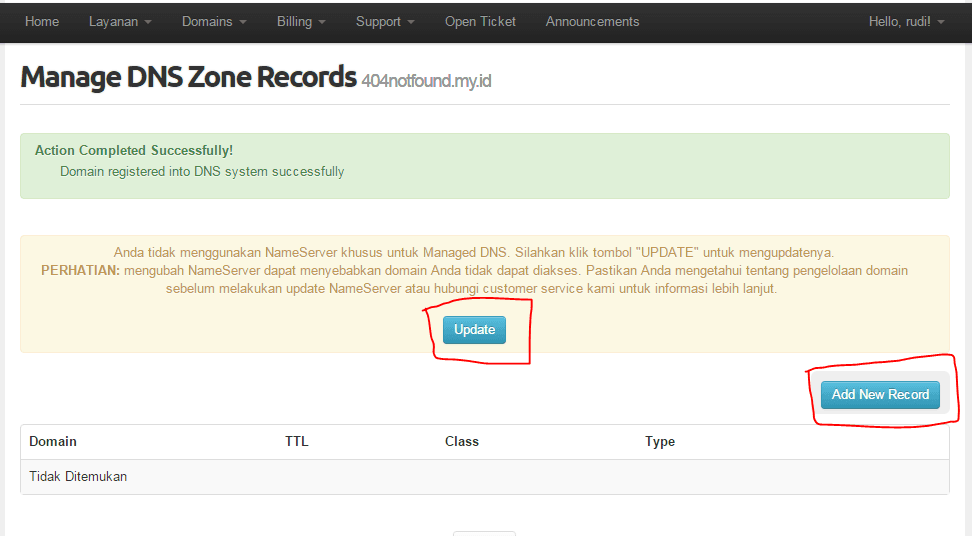Click the Open Ticket nav link
The image size is (972, 536).
(480, 22)
